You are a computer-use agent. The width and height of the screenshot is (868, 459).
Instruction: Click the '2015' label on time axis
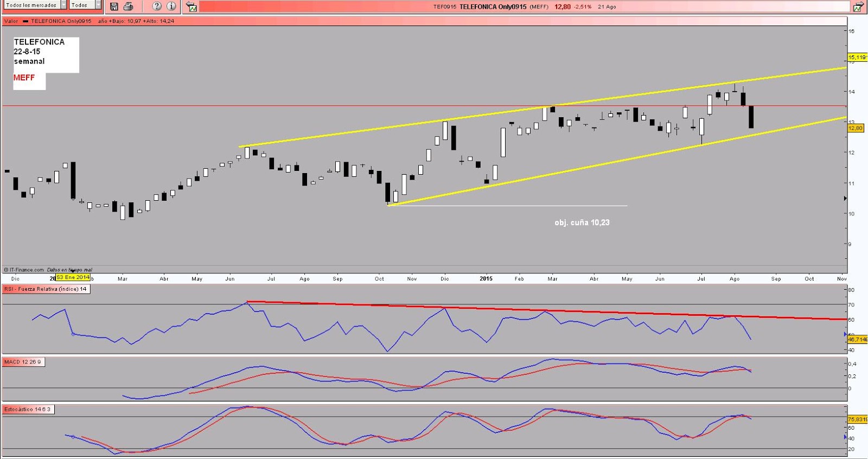[486, 278]
